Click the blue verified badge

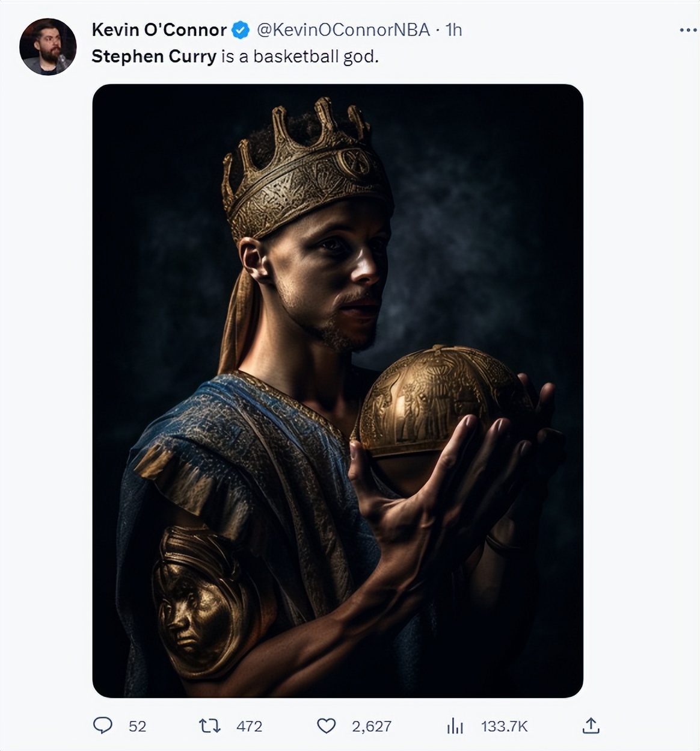[x=241, y=30]
